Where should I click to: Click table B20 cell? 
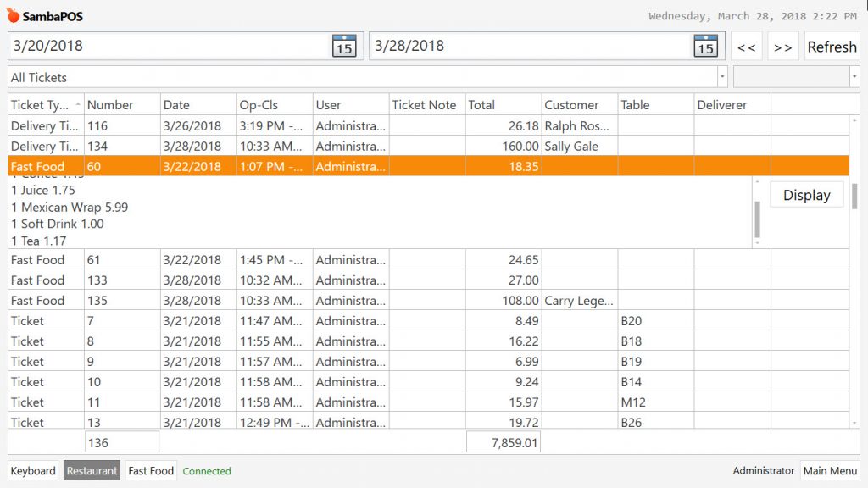[x=656, y=321]
